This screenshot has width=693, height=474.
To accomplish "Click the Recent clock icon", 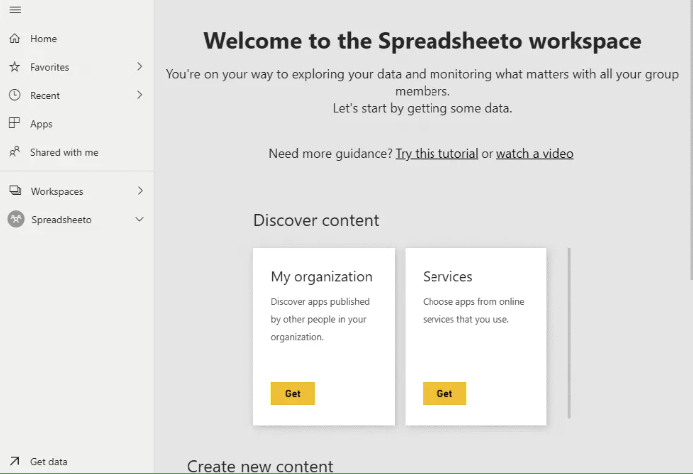I will coord(14,96).
